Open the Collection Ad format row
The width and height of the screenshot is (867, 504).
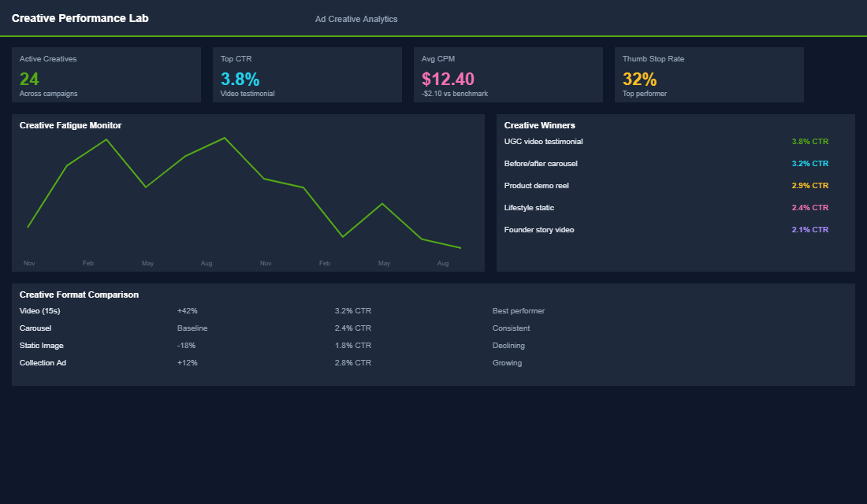[43, 362]
